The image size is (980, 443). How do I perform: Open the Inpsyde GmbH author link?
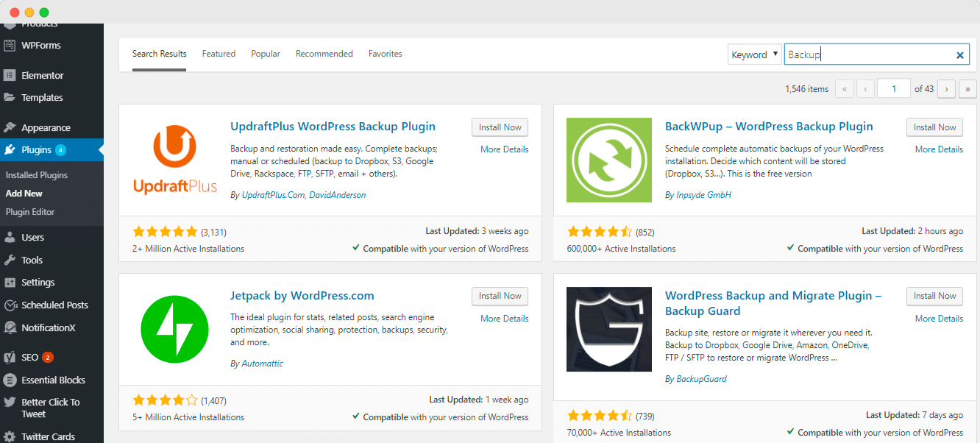coord(703,195)
